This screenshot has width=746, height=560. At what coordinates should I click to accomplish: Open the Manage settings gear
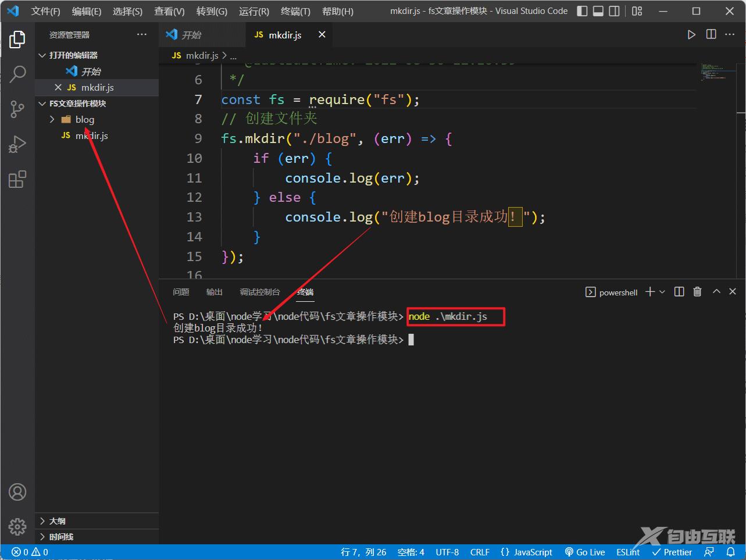pyautogui.click(x=17, y=526)
